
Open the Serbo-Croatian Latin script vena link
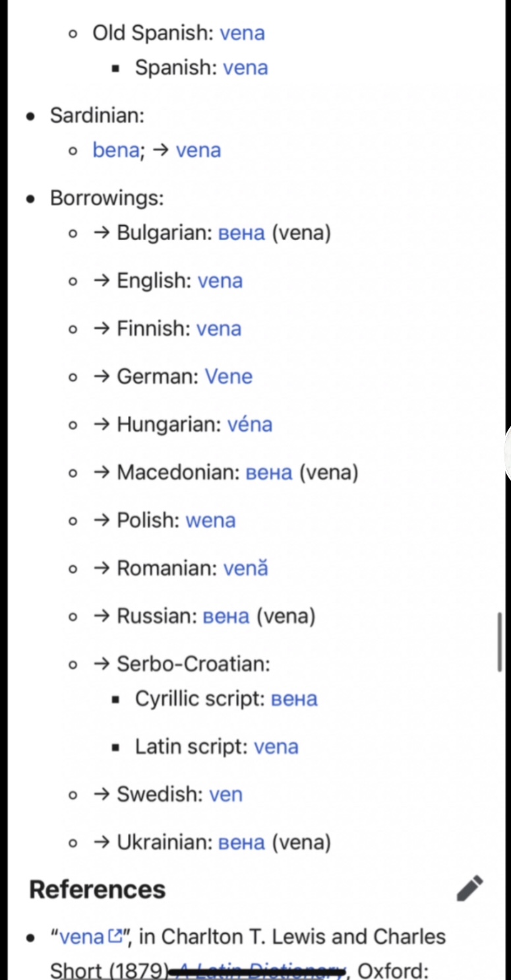(x=276, y=747)
